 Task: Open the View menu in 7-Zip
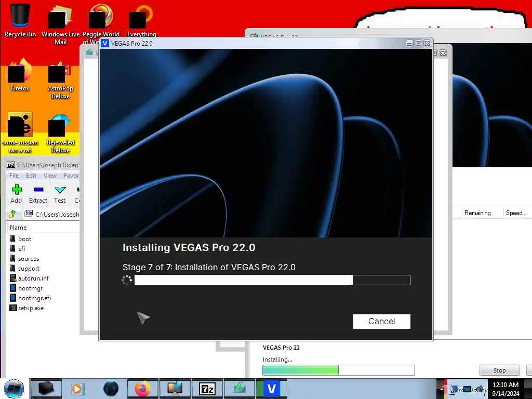pyautogui.click(x=50, y=176)
